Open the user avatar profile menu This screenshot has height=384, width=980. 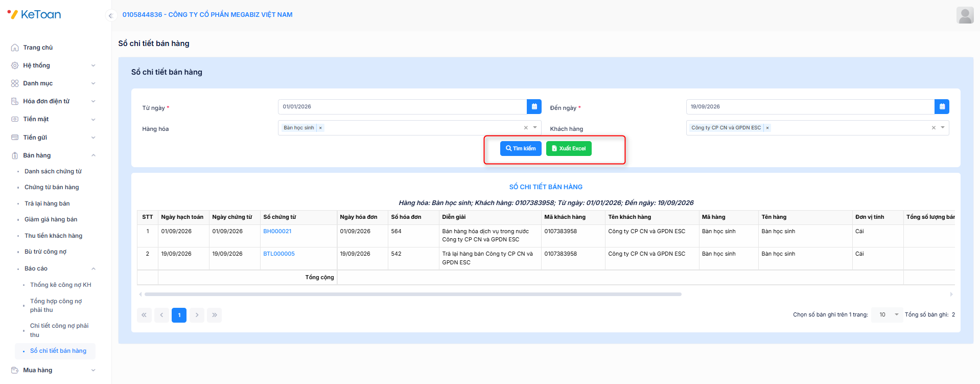pyautogui.click(x=965, y=15)
